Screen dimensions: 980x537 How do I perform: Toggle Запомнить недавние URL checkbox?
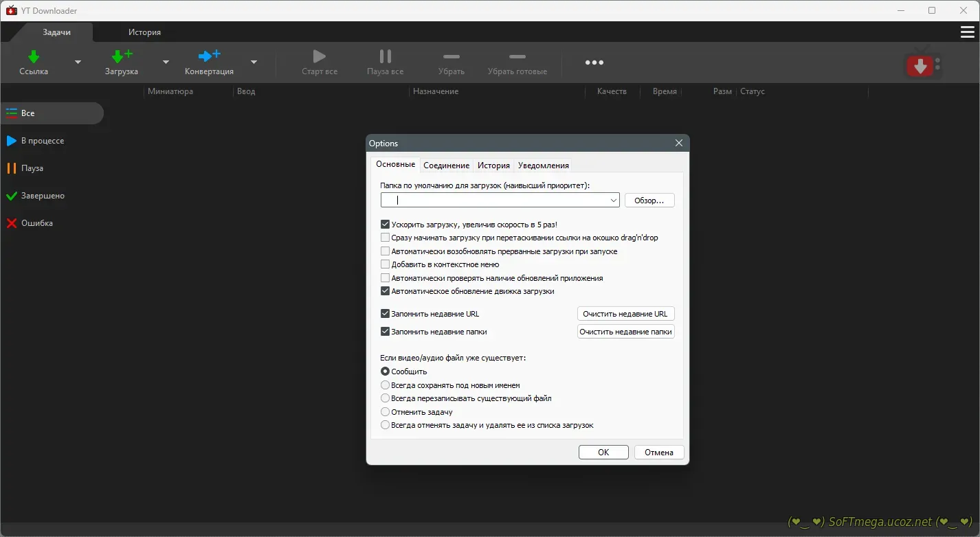click(x=385, y=314)
